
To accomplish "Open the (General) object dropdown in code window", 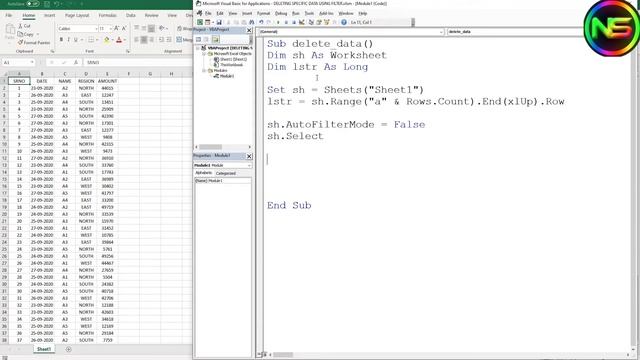I will [x=441, y=32].
